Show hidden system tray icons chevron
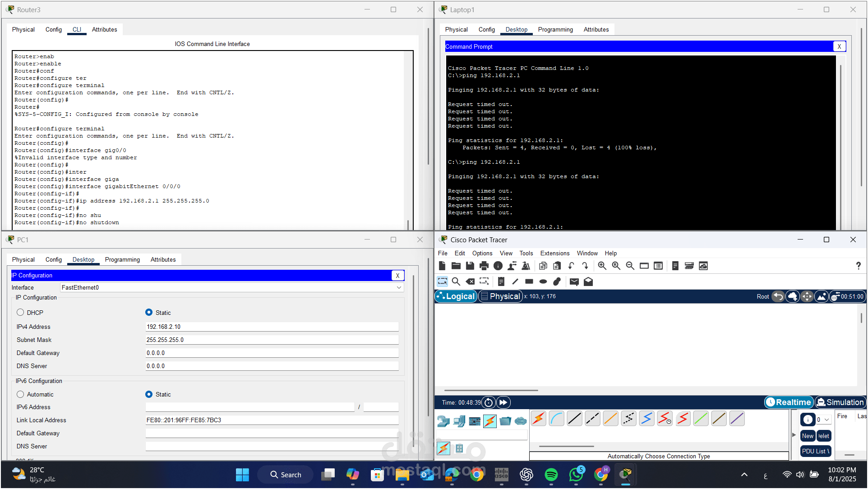Image resolution: width=868 pixels, height=489 pixels. [x=744, y=475]
